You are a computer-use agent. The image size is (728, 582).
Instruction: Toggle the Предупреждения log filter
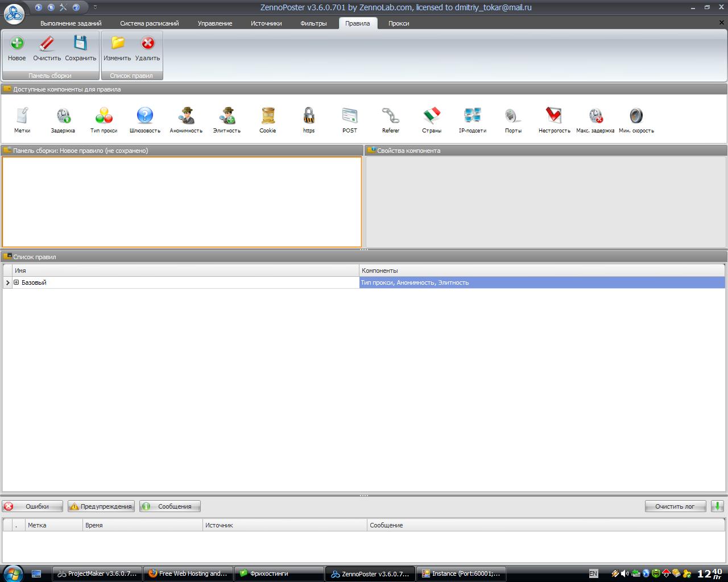pyautogui.click(x=101, y=506)
